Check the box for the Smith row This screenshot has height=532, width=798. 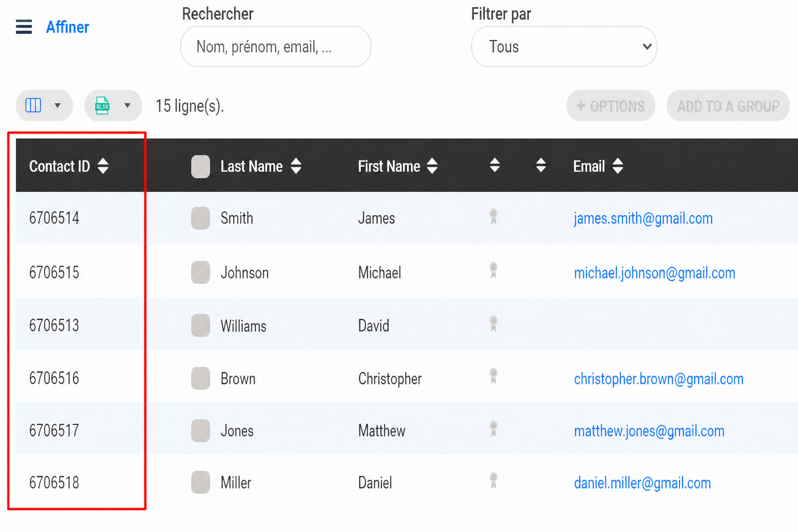click(201, 218)
